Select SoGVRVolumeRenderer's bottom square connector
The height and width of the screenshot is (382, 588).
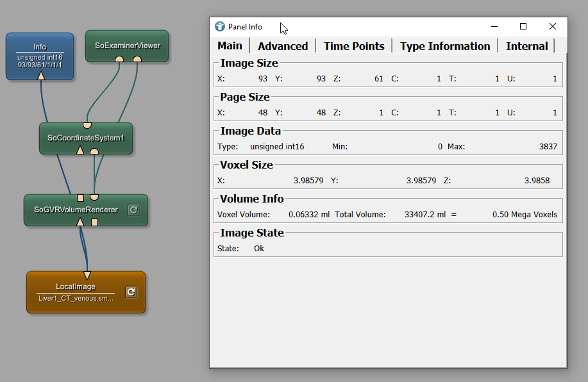[94, 222]
